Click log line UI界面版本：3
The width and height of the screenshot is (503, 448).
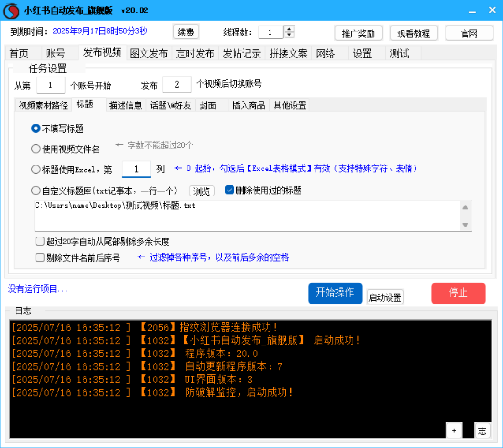pyautogui.click(x=132, y=379)
